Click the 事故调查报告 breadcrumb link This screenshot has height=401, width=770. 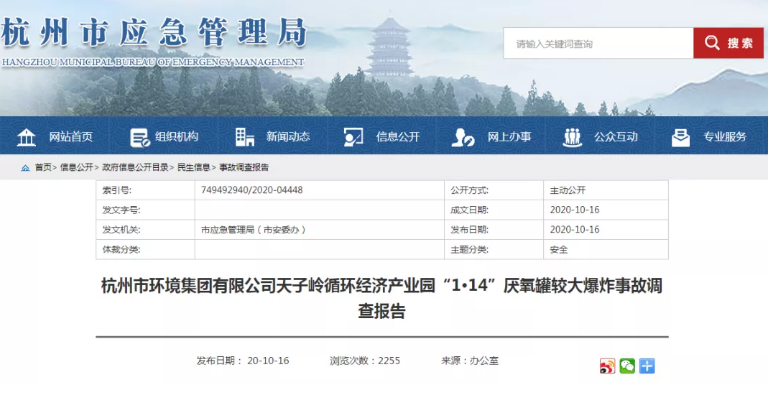(x=244, y=168)
